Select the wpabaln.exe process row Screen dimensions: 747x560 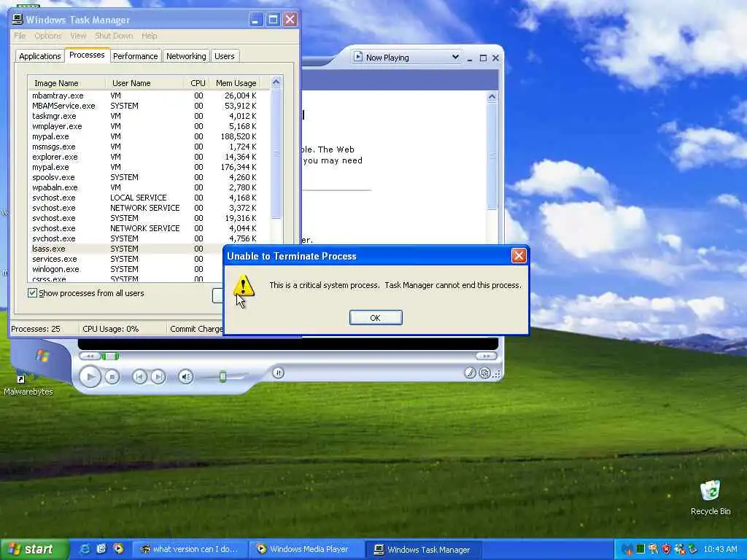click(145, 187)
